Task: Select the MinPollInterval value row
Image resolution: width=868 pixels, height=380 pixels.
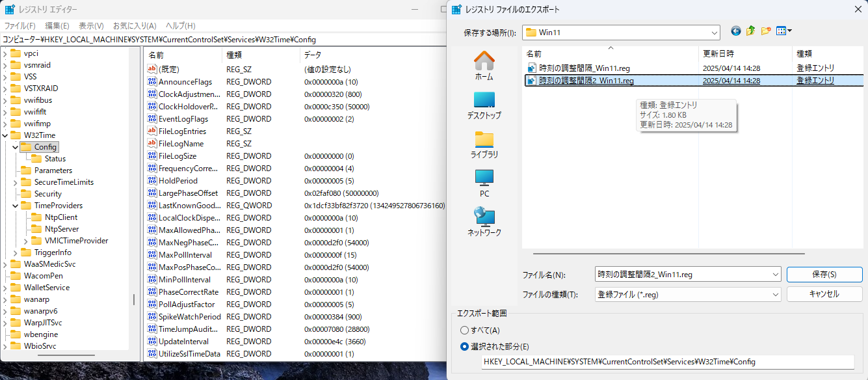Action: [296, 280]
